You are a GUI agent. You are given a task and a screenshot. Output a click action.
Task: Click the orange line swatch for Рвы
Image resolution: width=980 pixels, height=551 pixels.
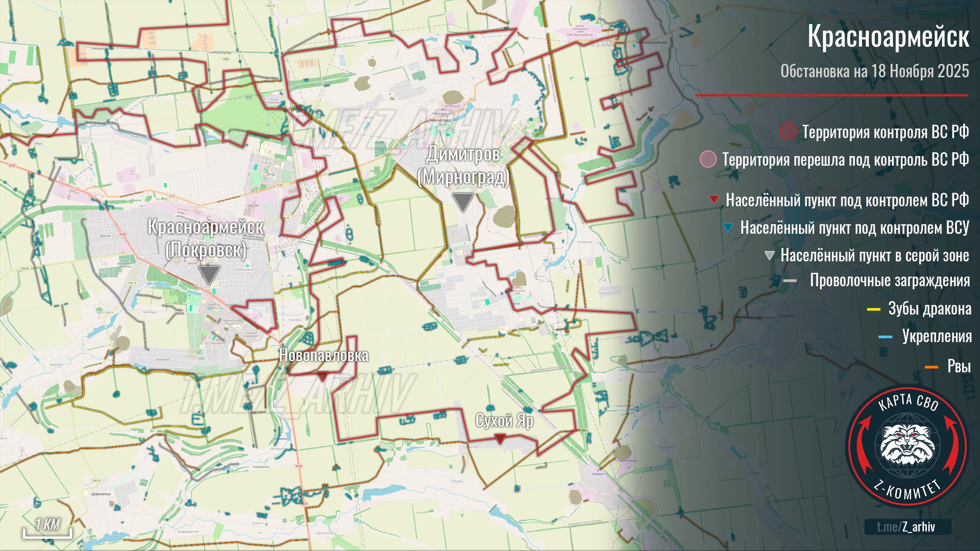point(931,367)
